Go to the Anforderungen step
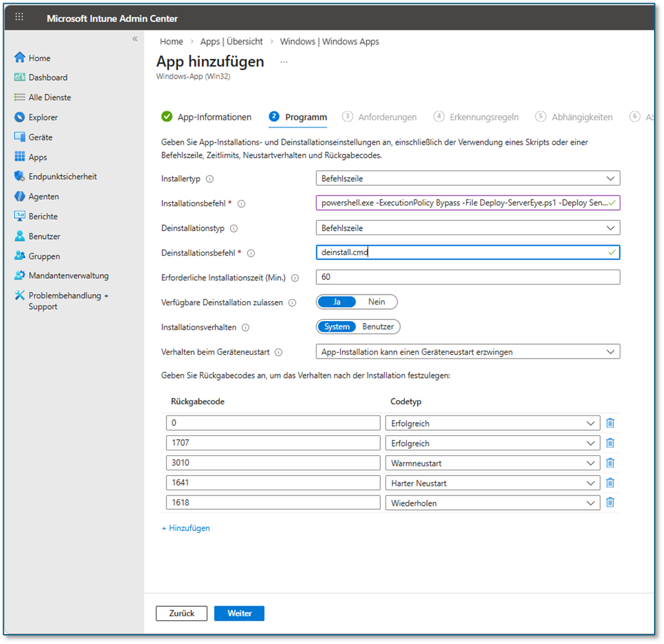Image resolution: width=664 pixels, height=644 pixels. click(x=380, y=117)
